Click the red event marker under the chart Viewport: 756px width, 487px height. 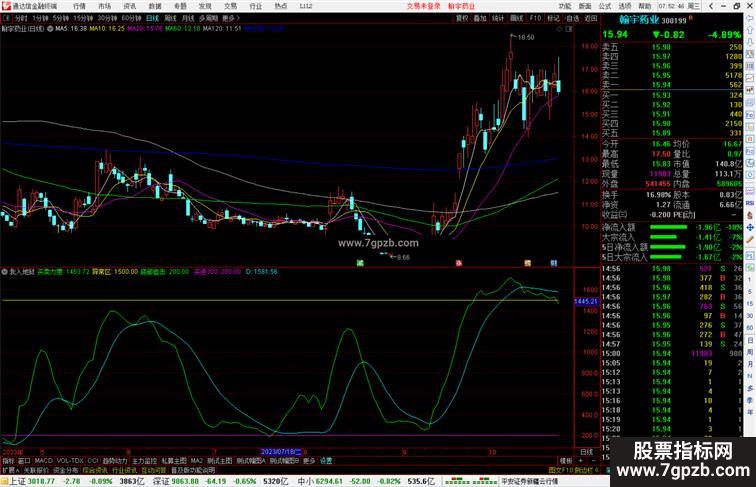tap(459, 263)
